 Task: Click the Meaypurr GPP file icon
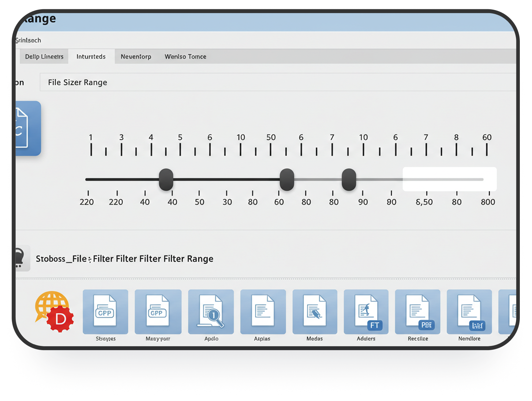coord(158,312)
